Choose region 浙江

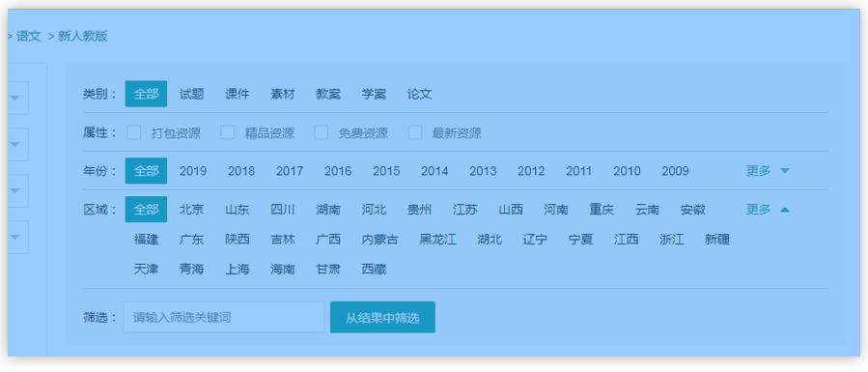pos(671,240)
